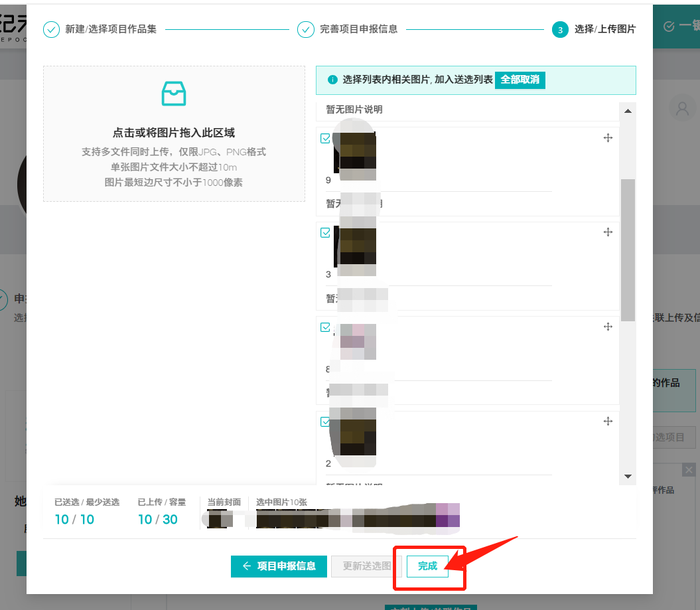The width and height of the screenshot is (700, 610).
Task: Click the step 1 checkmark circle icon
Action: click(x=51, y=29)
